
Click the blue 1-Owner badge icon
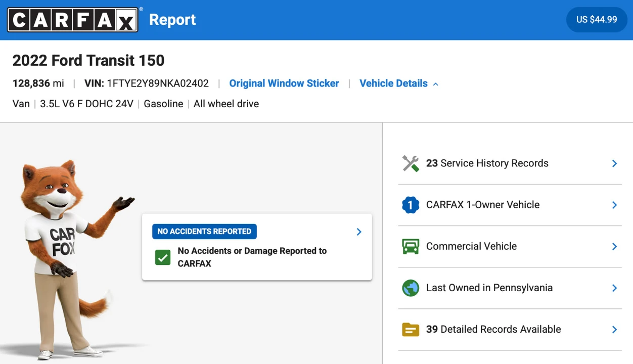[x=411, y=205]
